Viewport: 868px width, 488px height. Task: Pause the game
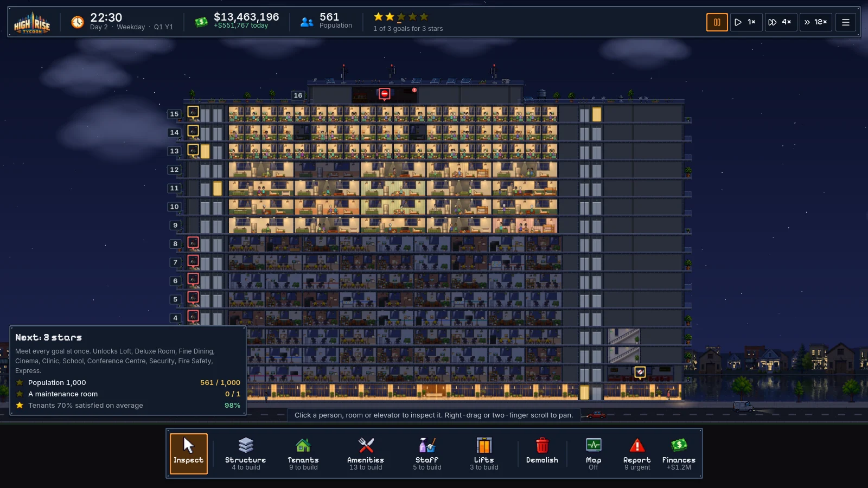(717, 22)
